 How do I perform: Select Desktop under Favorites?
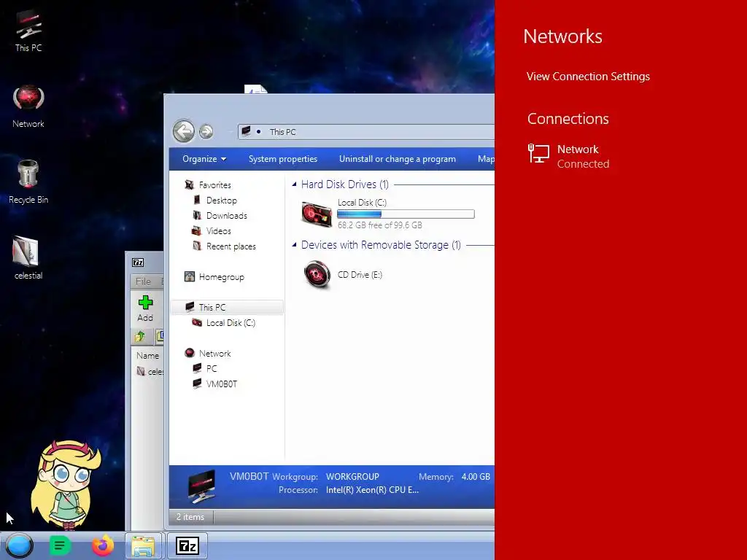222,201
